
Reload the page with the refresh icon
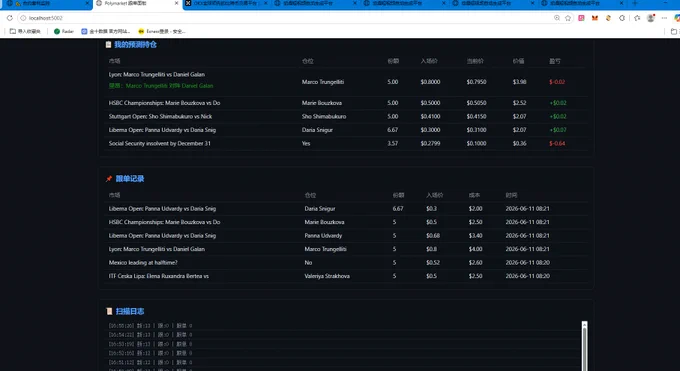coord(10,18)
